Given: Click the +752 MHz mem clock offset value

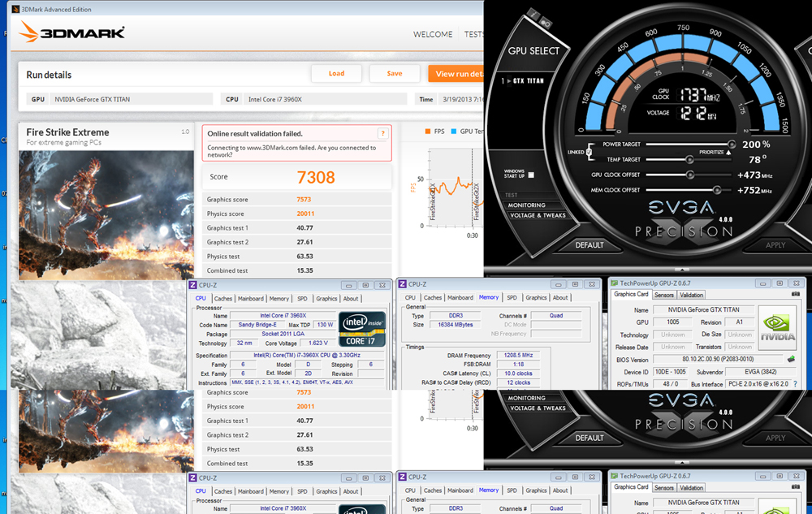Looking at the screenshot, I should 754,190.
